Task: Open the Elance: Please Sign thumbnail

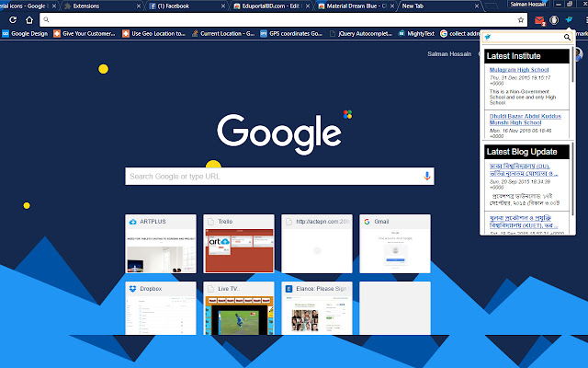Action: coord(316,308)
